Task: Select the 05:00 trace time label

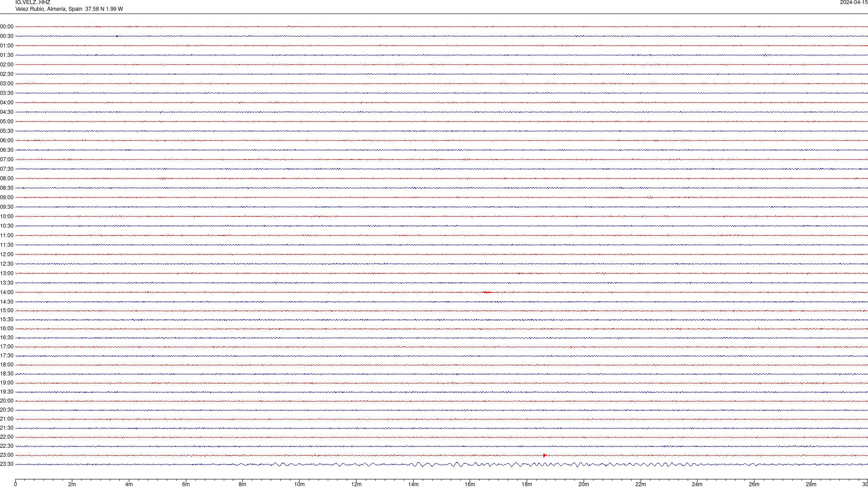Action: (x=7, y=122)
